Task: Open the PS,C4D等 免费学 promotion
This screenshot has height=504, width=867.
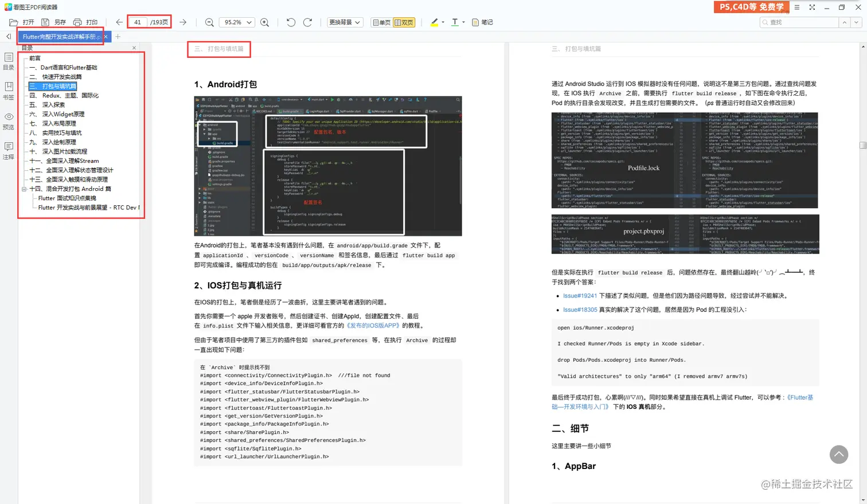Action: point(752,7)
